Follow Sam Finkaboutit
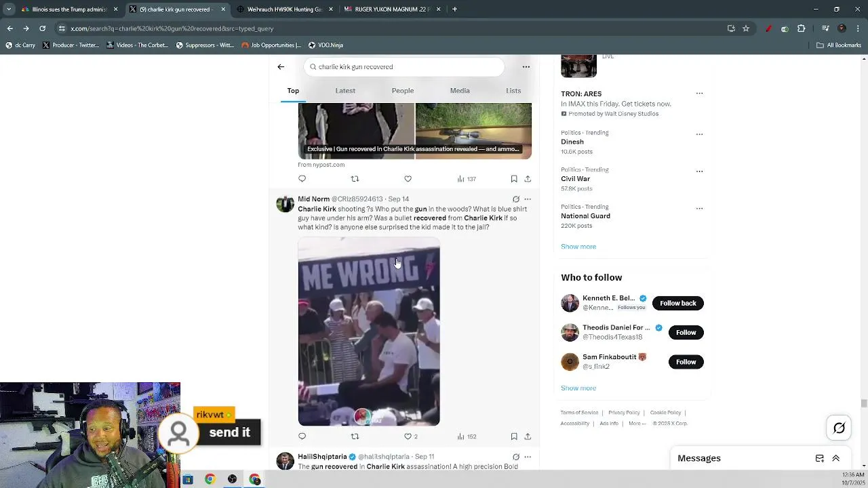The image size is (868, 488). point(686,362)
